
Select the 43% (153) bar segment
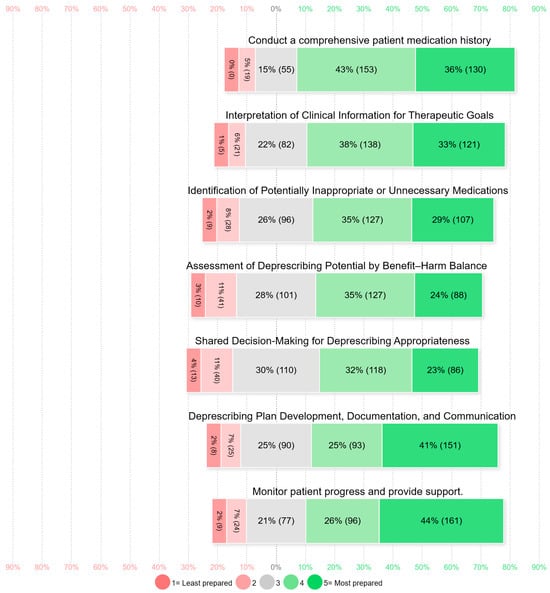[356, 70]
